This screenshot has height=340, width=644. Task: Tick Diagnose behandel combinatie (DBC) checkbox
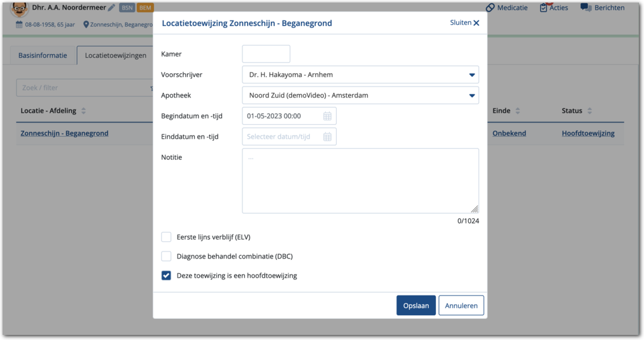(166, 257)
